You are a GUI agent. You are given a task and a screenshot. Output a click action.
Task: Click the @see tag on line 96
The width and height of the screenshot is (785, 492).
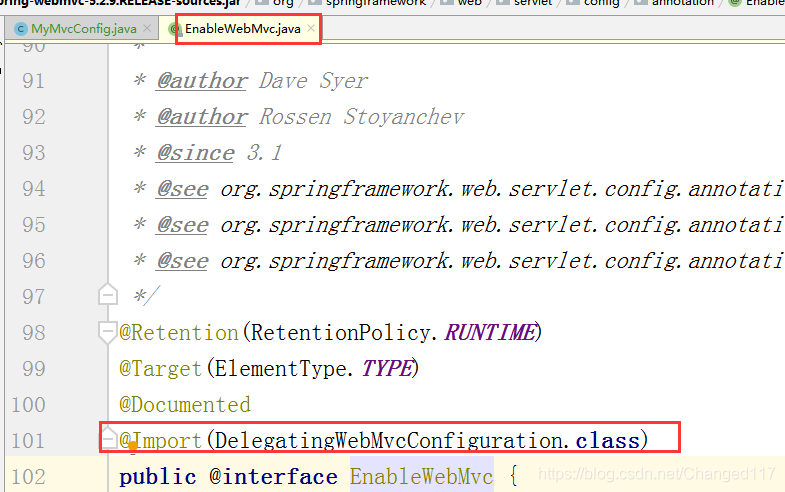click(x=182, y=261)
